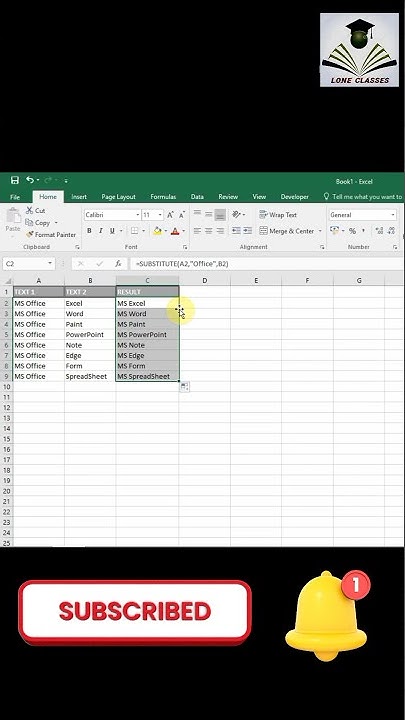The height and width of the screenshot is (720, 405).
Task: Click the Accounting Number Format icon
Action: point(334,231)
